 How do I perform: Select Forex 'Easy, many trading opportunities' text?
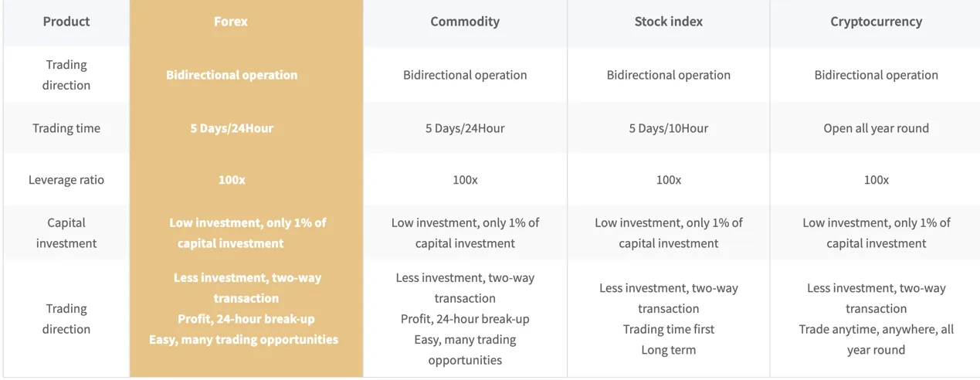point(244,339)
